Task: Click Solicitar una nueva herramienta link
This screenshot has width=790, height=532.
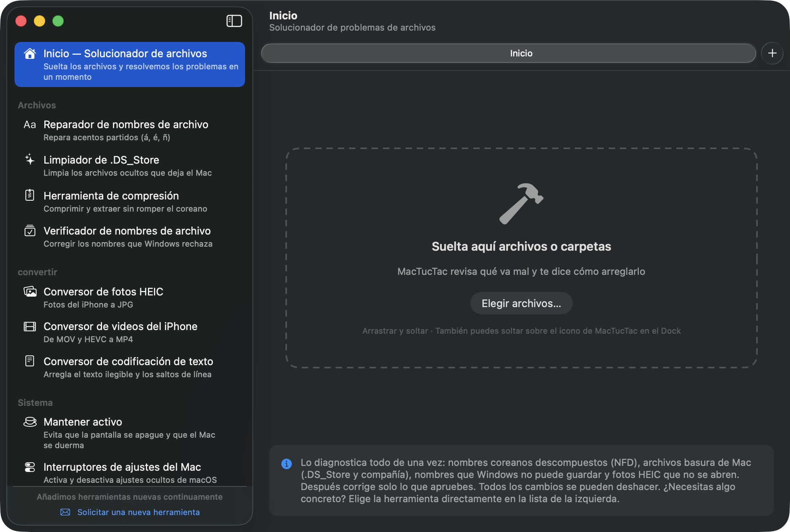Action: [138, 512]
